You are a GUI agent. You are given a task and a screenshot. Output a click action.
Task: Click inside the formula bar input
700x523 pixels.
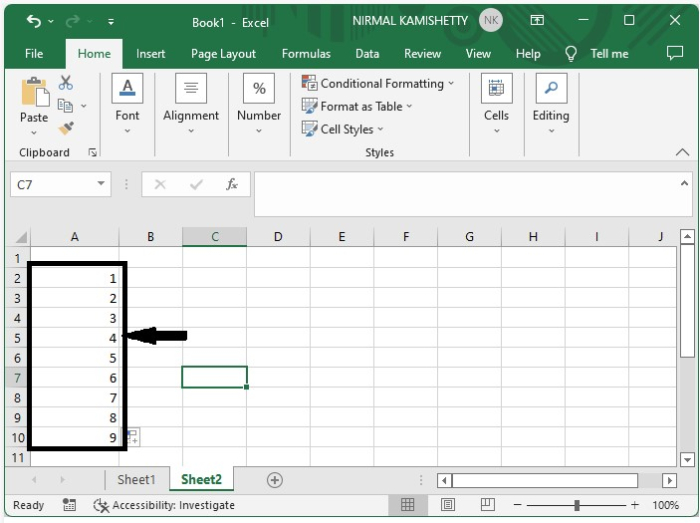[x=466, y=195]
